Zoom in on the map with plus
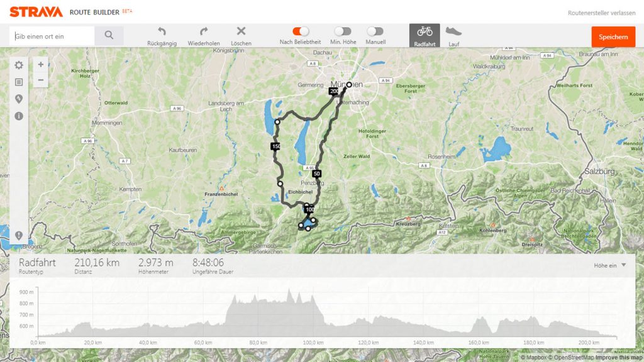This screenshot has width=644, height=362. [x=41, y=65]
